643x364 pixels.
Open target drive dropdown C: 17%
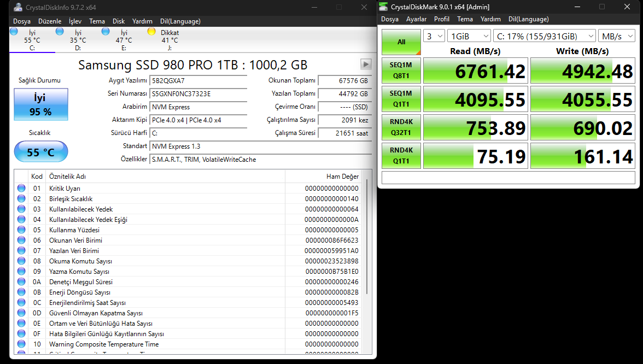545,36
